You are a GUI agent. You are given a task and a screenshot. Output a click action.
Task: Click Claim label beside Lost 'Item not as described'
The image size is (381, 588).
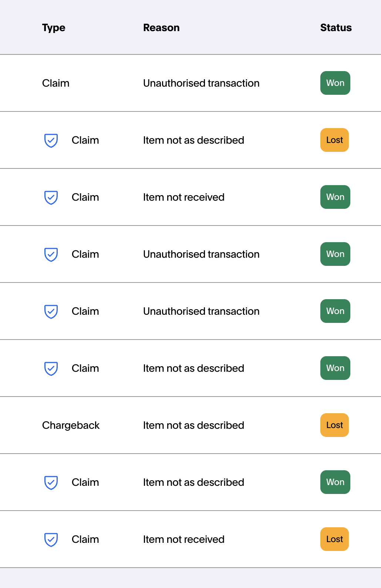85,140
